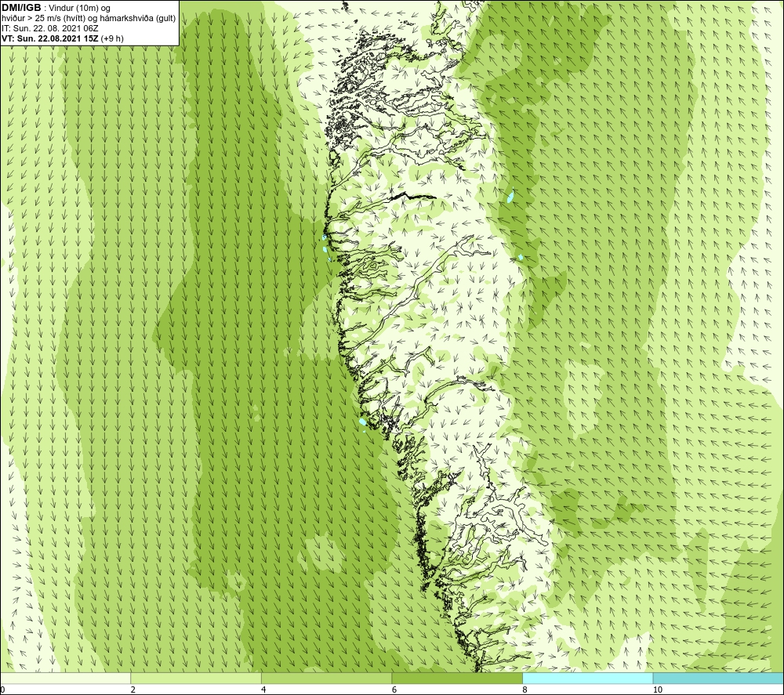Click the legend scale label '6'
The image size is (784, 695).
coord(394,690)
